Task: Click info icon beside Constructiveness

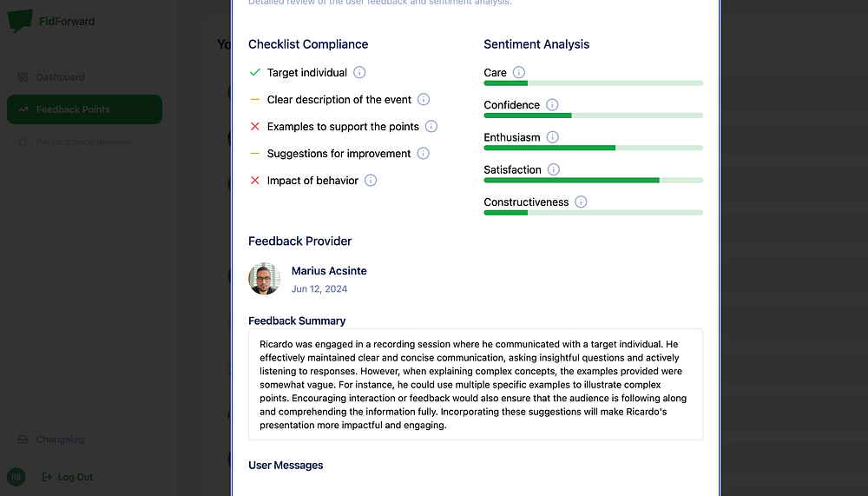Action: [582, 202]
